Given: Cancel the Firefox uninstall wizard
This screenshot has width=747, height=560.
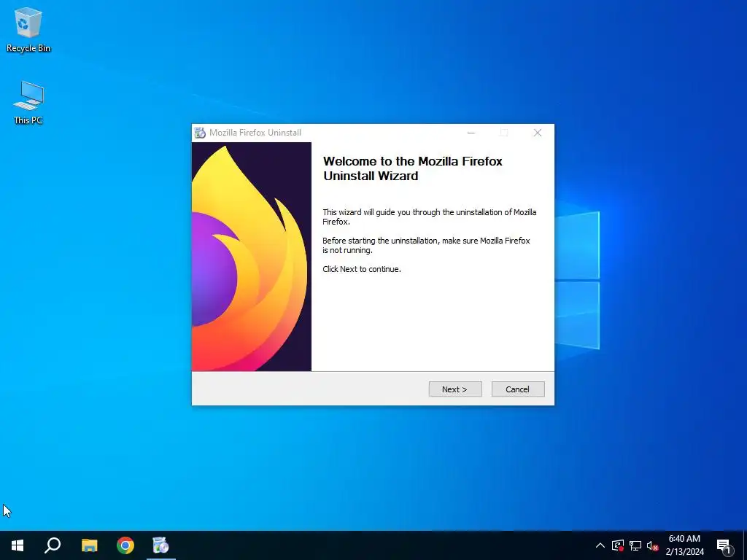Looking at the screenshot, I should (518, 389).
